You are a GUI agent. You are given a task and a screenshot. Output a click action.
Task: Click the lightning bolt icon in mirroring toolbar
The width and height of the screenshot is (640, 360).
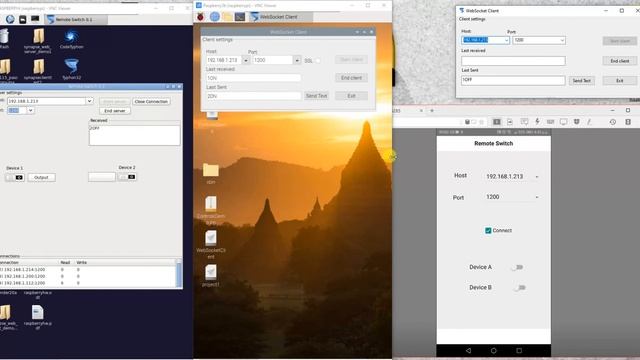pyautogui.click(x=538, y=122)
